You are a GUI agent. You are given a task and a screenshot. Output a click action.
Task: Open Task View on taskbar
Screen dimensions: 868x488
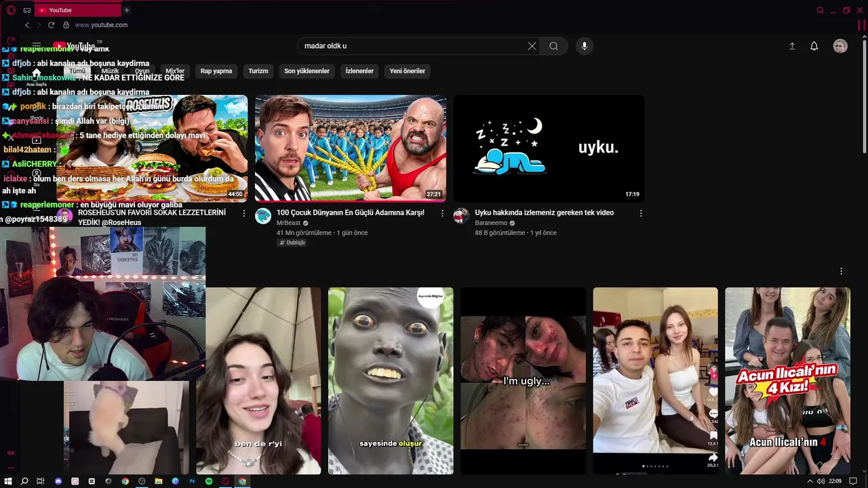41,481
